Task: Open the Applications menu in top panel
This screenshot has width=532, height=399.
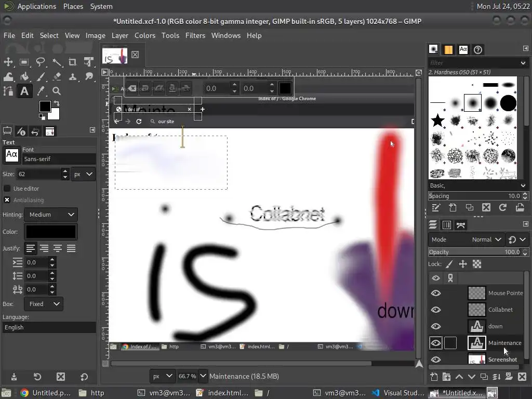Action: pyautogui.click(x=37, y=6)
